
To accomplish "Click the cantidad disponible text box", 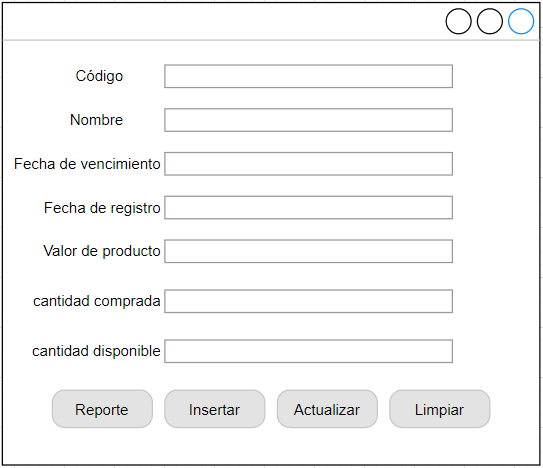I will [x=308, y=351].
